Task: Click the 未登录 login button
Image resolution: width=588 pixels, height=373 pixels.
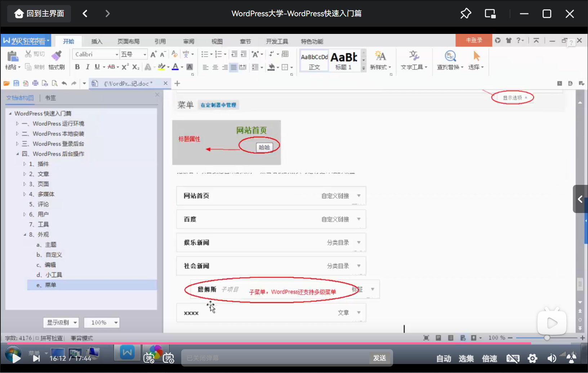Action: point(474,40)
